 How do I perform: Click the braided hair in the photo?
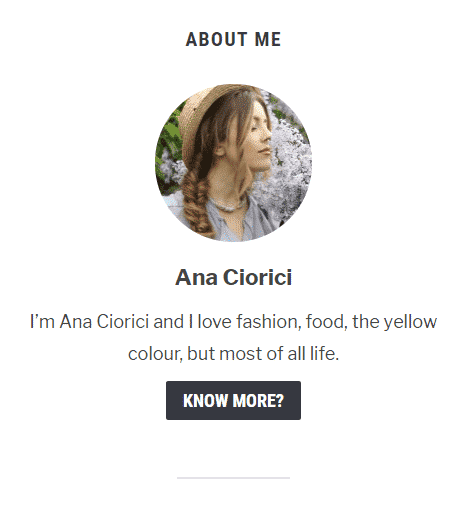(197, 200)
